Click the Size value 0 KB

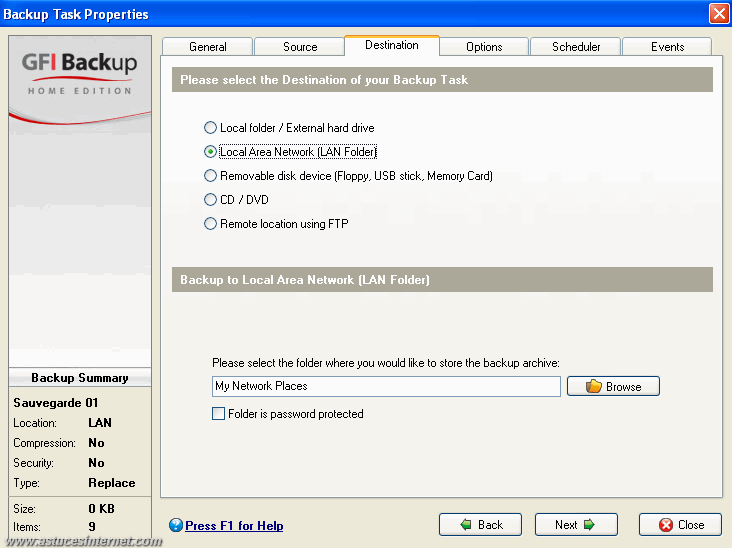[x=101, y=508]
